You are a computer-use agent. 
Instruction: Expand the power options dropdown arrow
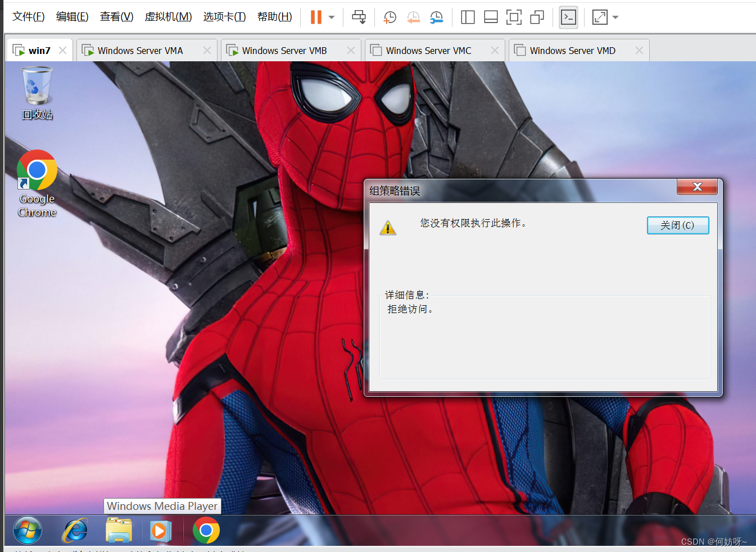coord(332,17)
